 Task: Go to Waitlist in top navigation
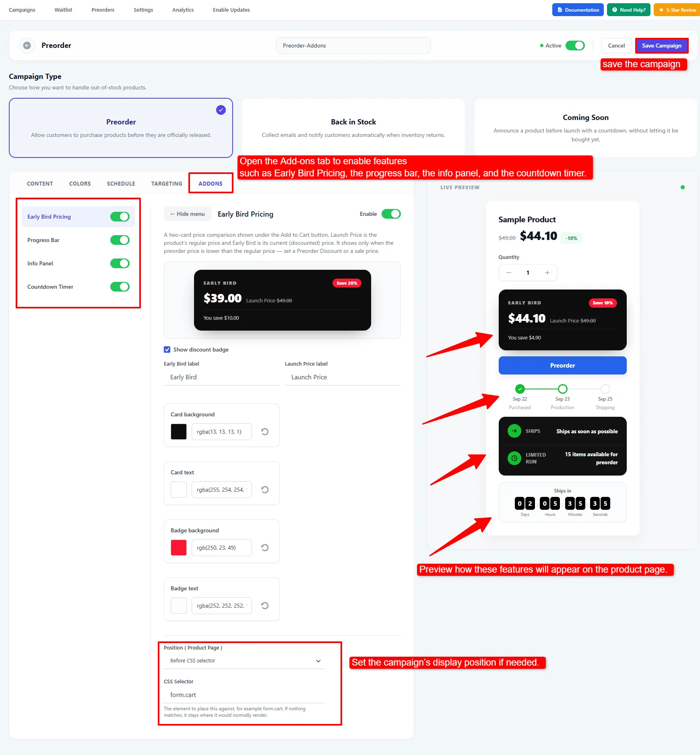63,10
